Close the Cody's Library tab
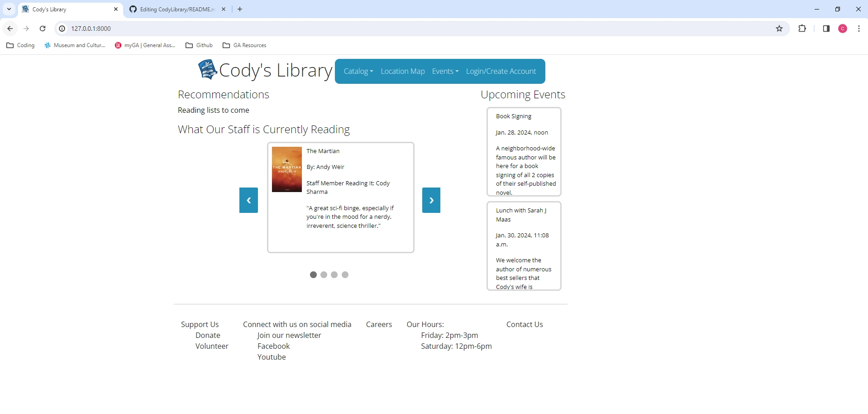The height and width of the screenshot is (414, 868). 116,9
